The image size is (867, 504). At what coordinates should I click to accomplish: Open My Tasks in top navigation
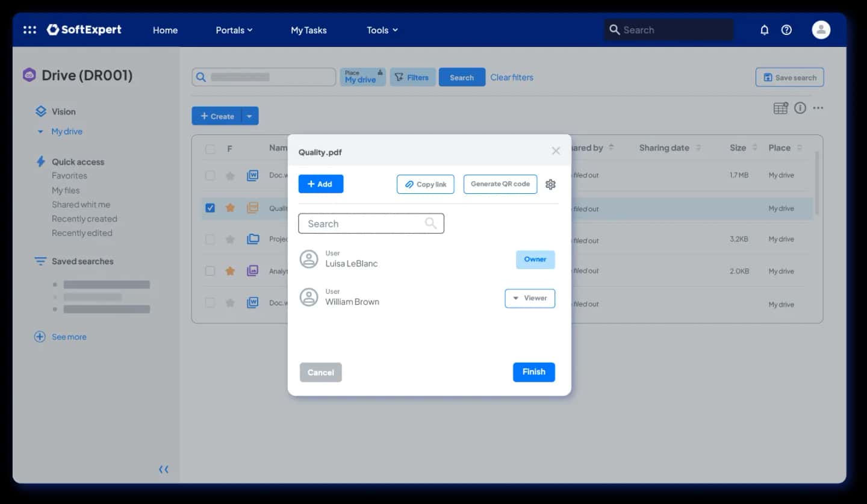coord(309,30)
